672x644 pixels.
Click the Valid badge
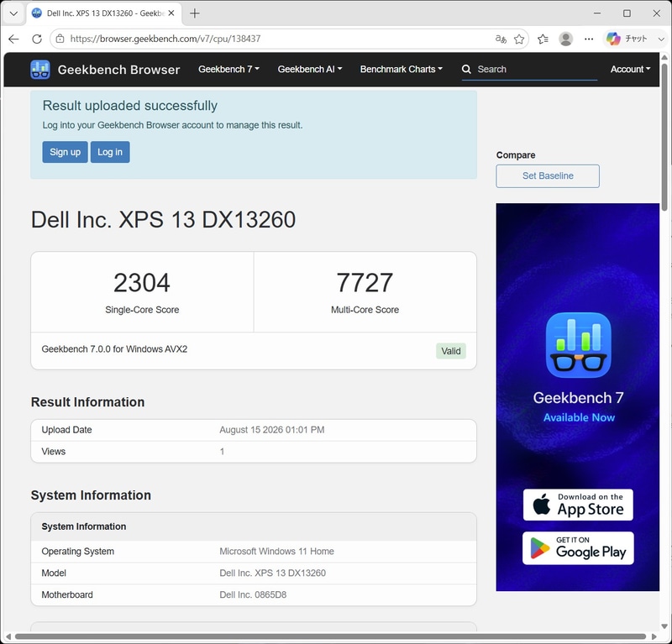pos(451,351)
